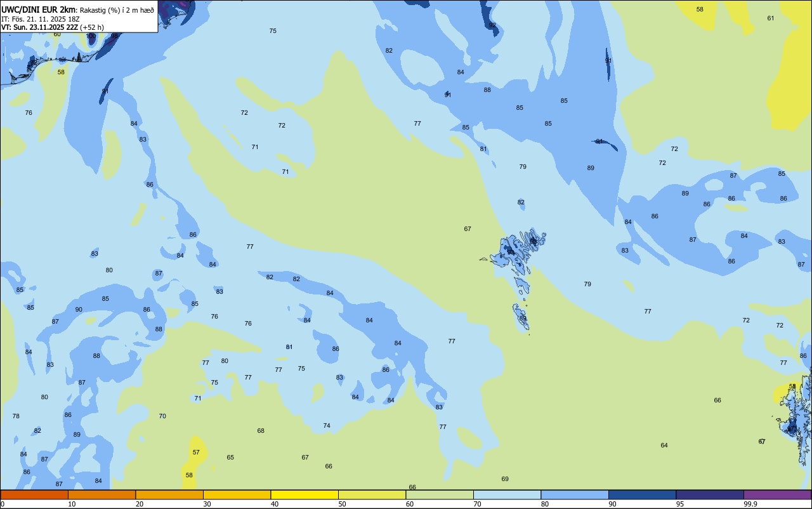Click the '50' legend tick label
812x509 pixels.
pos(342,504)
